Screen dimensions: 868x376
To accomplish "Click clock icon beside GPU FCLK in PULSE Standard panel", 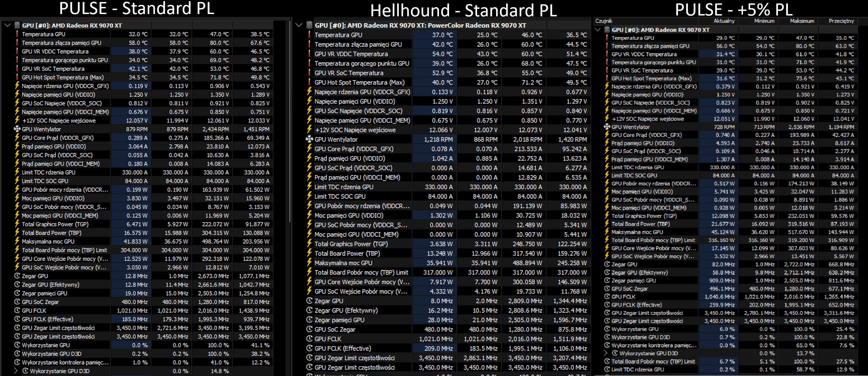I will (17, 310).
